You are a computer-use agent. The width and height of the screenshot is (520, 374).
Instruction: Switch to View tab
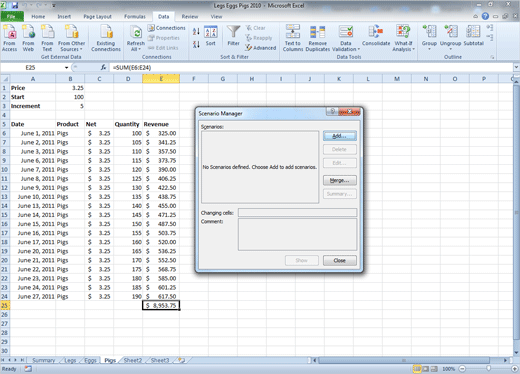coord(216,16)
